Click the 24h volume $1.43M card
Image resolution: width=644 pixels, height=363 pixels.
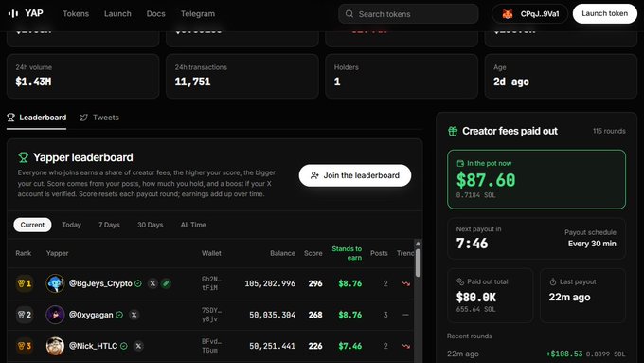pyautogui.click(x=83, y=76)
